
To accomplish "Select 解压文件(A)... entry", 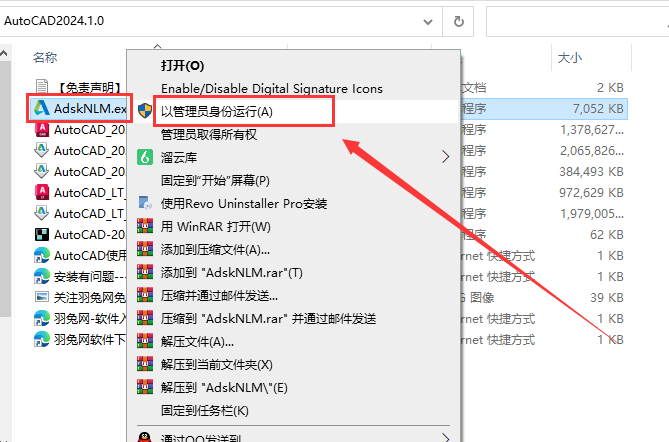I will tap(197, 342).
